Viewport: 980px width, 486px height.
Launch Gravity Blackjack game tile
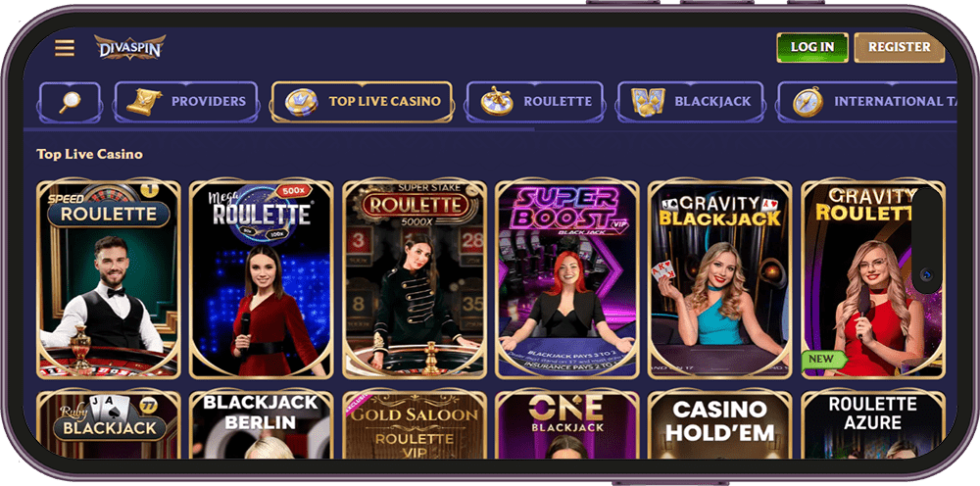pos(720,279)
